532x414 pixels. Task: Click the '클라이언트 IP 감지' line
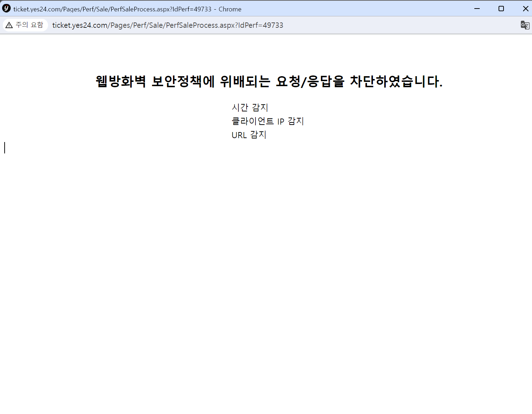pyautogui.click(x=268, y=121)
